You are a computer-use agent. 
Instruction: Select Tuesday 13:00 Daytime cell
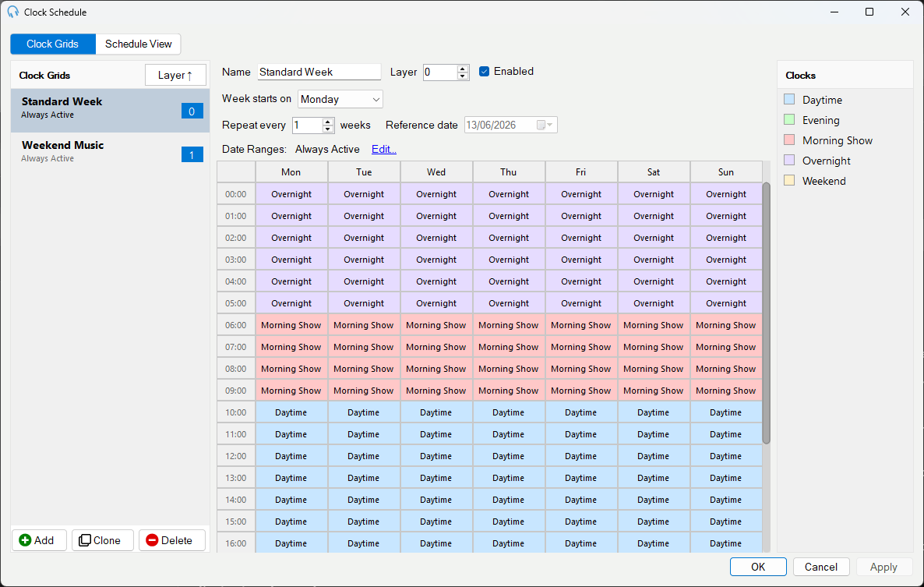pyautogui.click(x=364, y=478)
